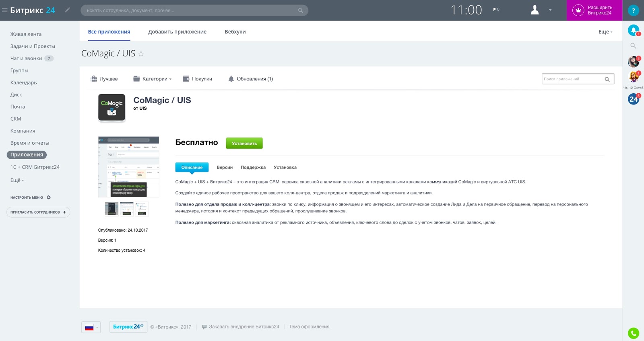Open the user profile dropdown arrow
The image size is (644, 341).
coord(550,10)
